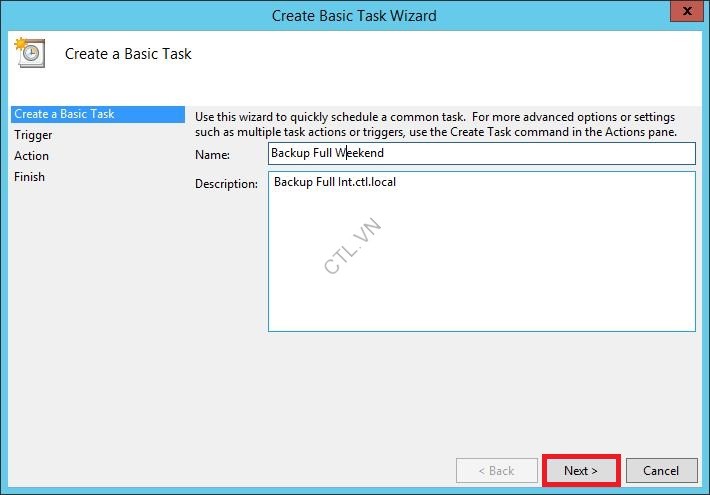Click the Next button
This screenshot has width=710, height=495.
pos(580,470)
